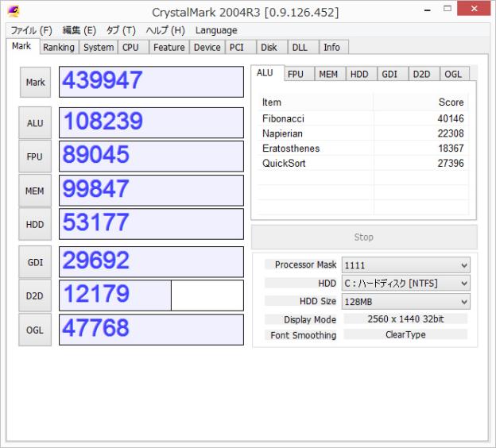Click the FPU score 89045
Image resolution: width=496 pixels, height=448 pixels.
tap(151, 156)
